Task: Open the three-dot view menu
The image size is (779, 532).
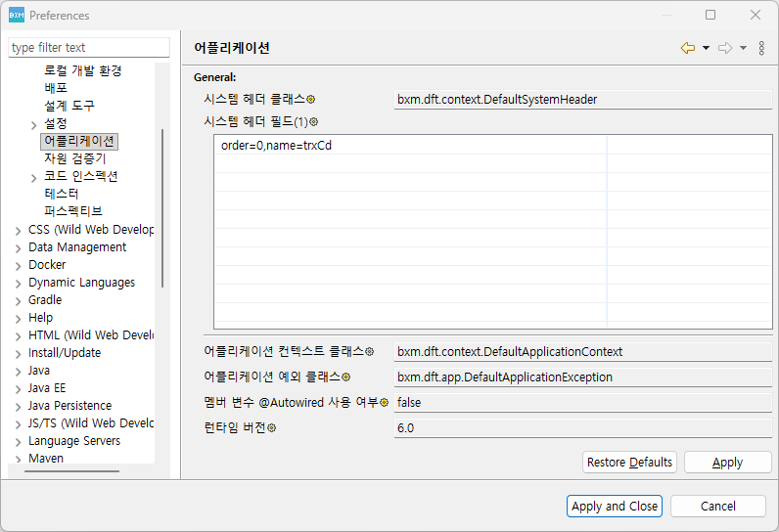Action: click(761, 48)
